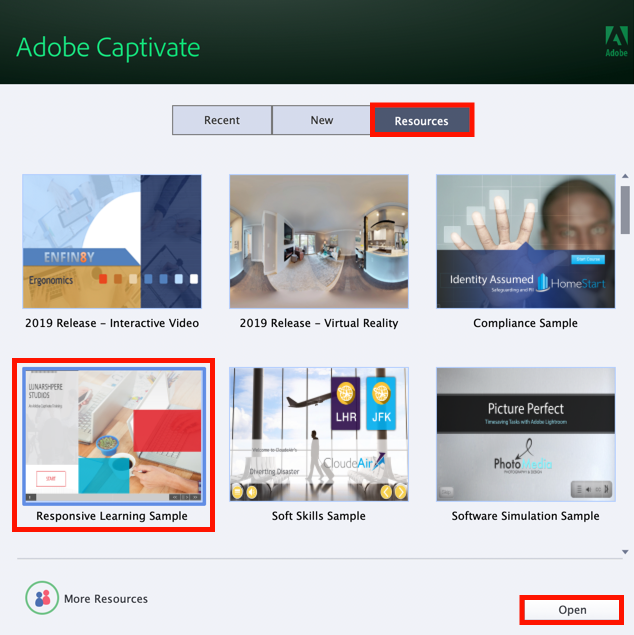This screenshot has height=635, width=634.
Task: Select the Interactive Video sample thumbnail
Action: pos(112,241)
